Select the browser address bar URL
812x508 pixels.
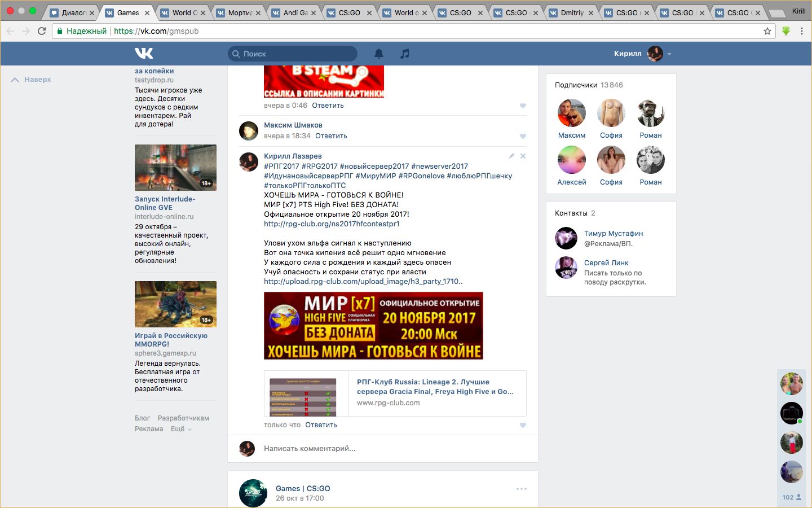click(156, 31)
